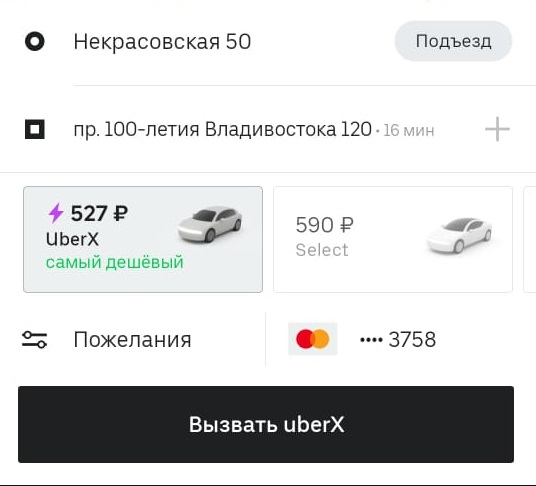Click the destination square icon

click(35, 129)
